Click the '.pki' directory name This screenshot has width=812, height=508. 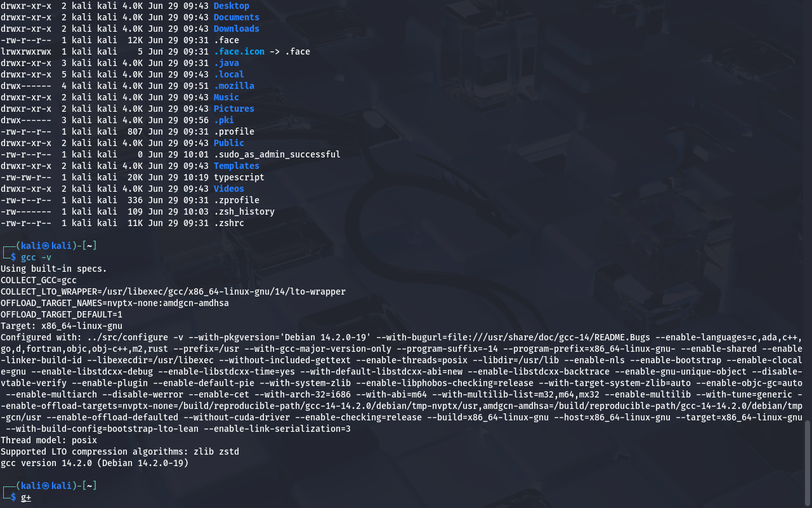click(x=224, y=120)
